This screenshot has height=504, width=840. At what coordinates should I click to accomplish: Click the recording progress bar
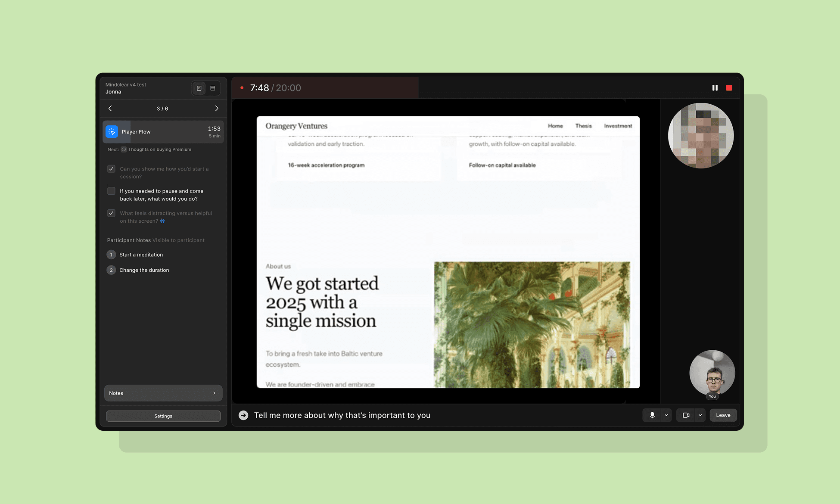click(x=485, y=88)
